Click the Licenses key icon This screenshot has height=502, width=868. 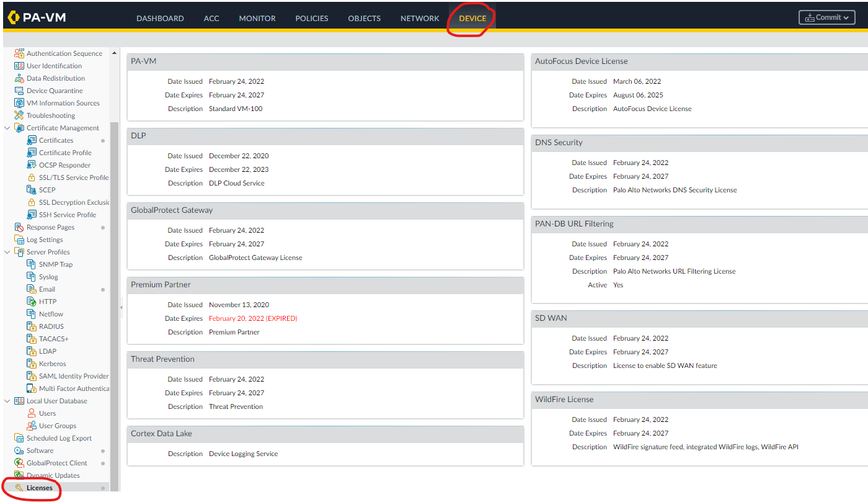coord(19,488)
